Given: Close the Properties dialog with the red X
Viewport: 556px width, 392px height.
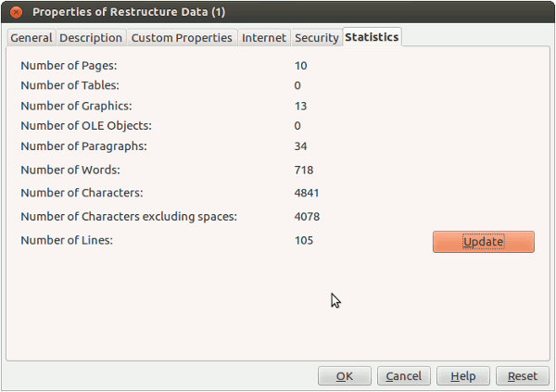Looking at the screenshot, I should pos(16,12).
